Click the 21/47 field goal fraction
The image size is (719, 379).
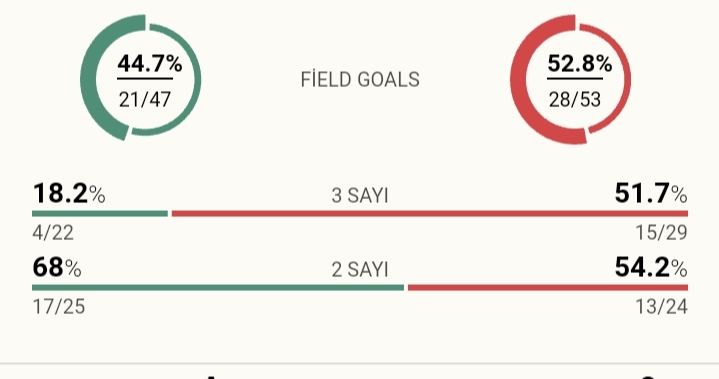point(145,99)
